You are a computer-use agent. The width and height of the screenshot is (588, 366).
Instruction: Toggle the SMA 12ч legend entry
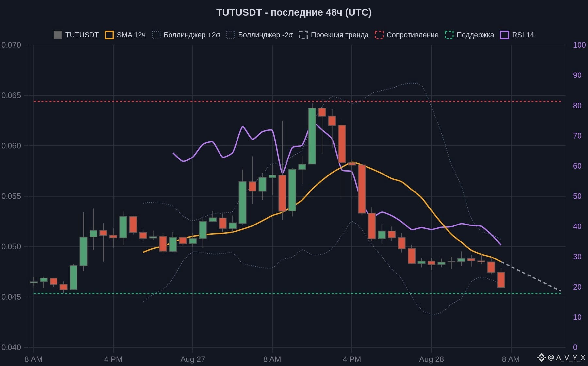pyautogui.click(x=125, y=35)
